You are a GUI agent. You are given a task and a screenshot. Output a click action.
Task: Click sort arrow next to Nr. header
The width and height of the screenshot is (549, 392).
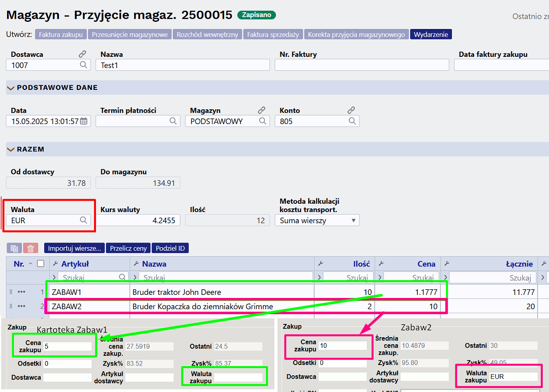click(x=31, y=264)
